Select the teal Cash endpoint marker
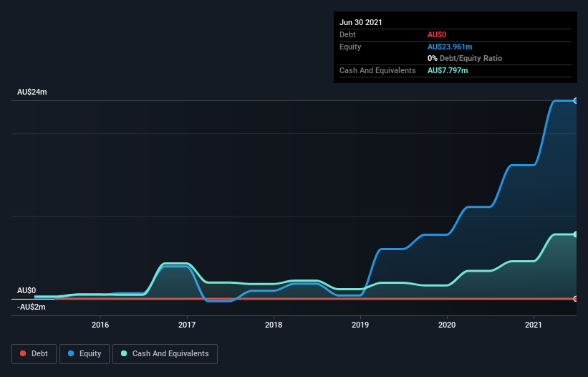Image resolution: width=588 pixels, height=377 pixels. (576, 234)
